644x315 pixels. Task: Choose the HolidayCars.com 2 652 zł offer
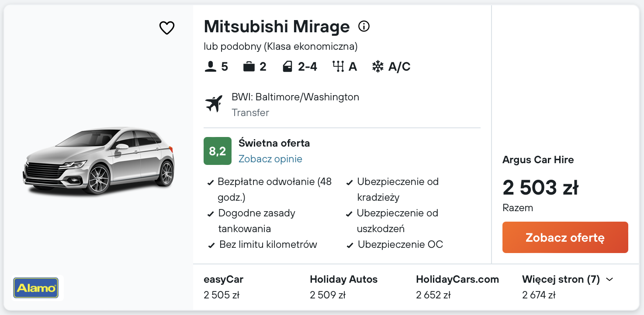pos(457,287)
